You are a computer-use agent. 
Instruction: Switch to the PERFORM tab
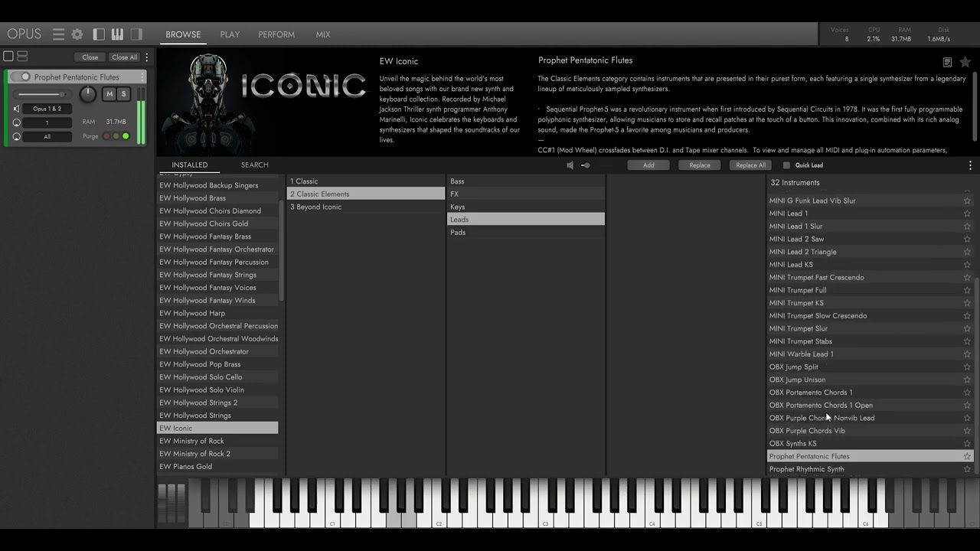[276, 34]
